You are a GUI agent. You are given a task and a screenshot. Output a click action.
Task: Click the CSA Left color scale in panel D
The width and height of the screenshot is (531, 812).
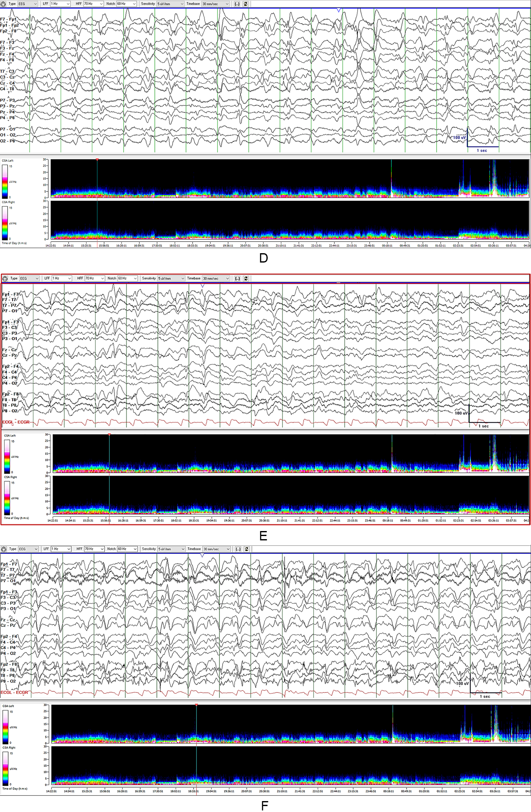pos(5,181)
